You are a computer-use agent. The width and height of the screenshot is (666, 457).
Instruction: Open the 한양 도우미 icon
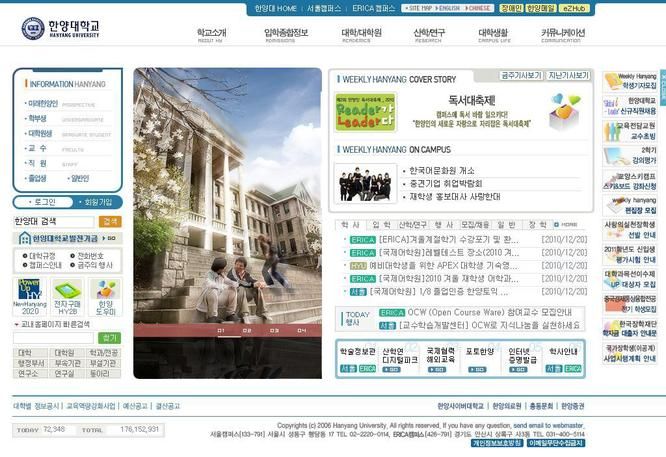[x=105, y=296]
